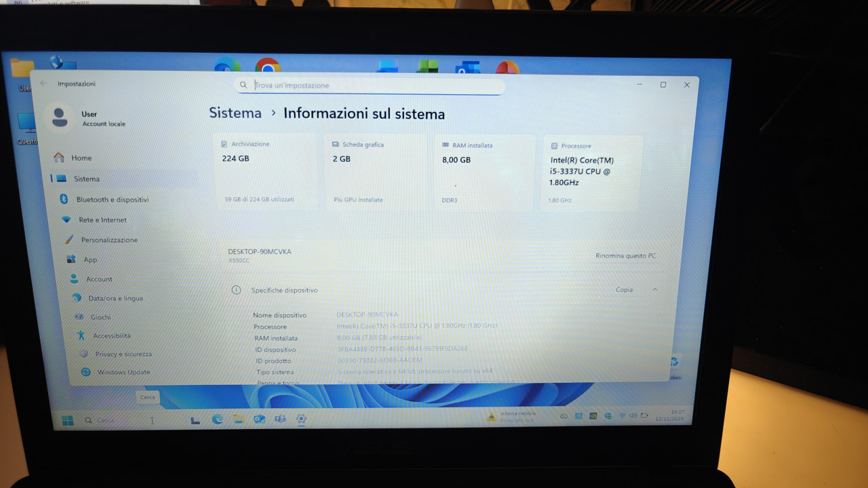Select the Questo PC desktop icon

[x=26, y=129]
